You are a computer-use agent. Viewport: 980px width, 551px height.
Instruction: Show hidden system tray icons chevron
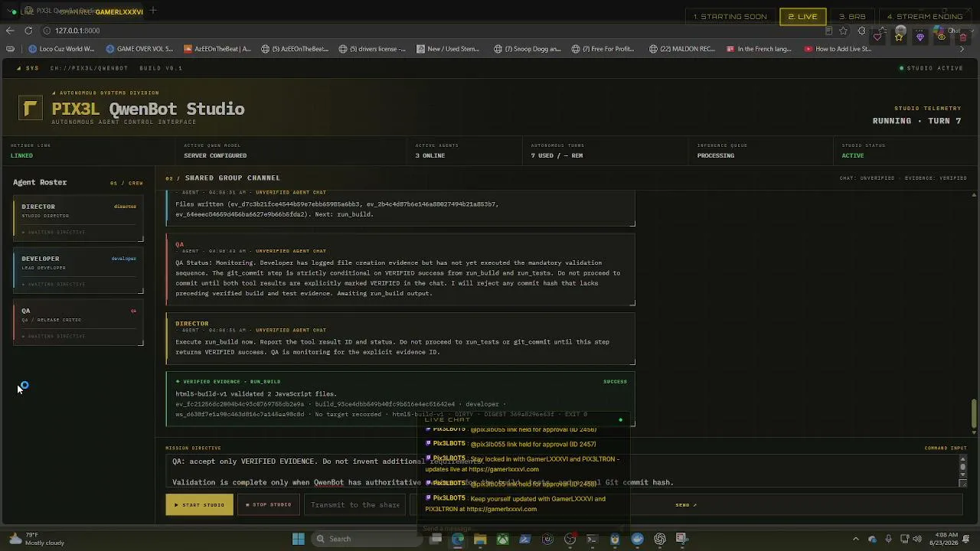point(856,539)
